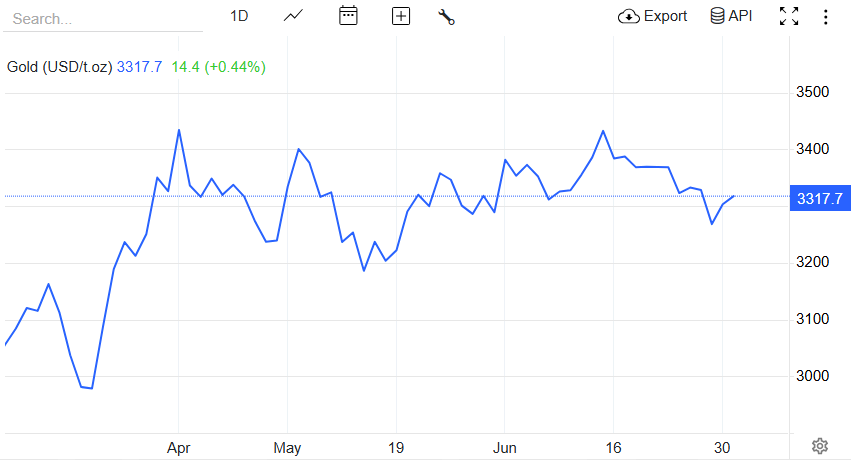Click the blue gold price line peak
Image resolution: width=851 pixels, height=460 pixels.
tap(179, 130)
